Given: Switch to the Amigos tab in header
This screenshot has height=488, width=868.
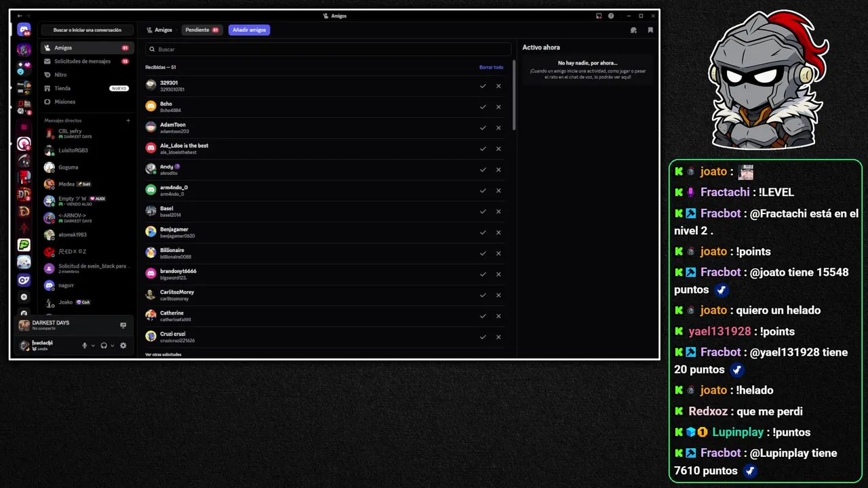Looking at the screenshot, I should point(159,30).
